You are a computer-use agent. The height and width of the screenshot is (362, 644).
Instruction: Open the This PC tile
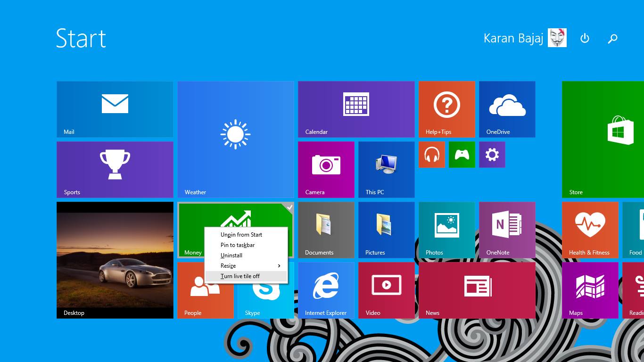(x=387, y=170)
